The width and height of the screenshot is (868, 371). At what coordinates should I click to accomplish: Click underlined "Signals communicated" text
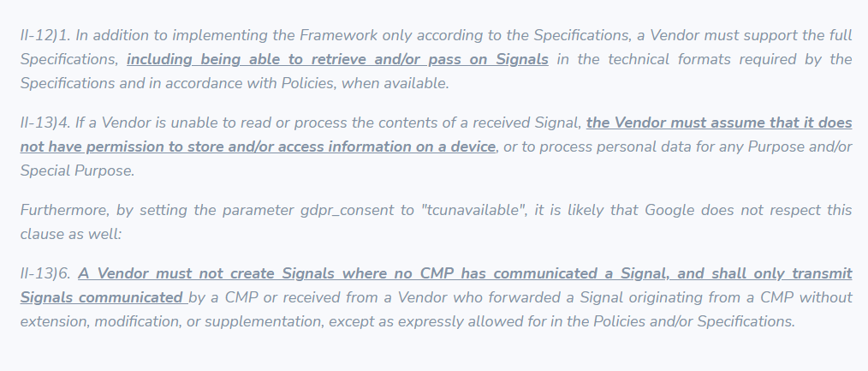(102, 297)
